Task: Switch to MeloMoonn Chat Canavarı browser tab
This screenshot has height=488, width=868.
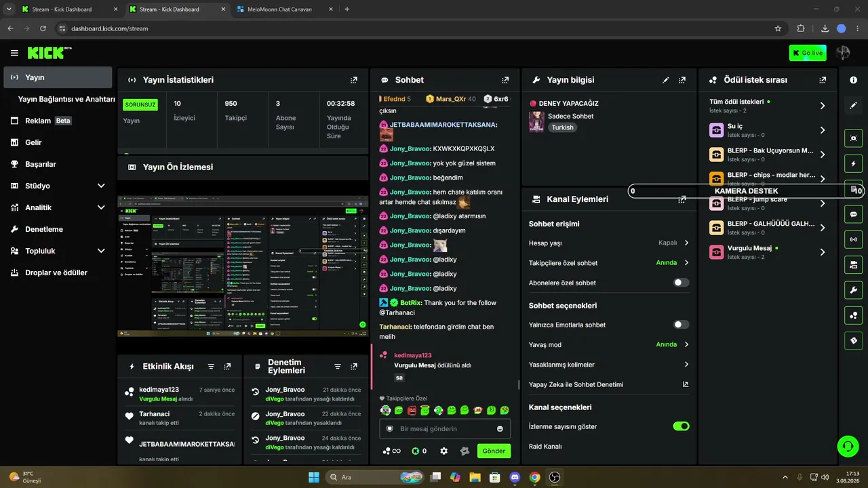Action: pos(283,9)
